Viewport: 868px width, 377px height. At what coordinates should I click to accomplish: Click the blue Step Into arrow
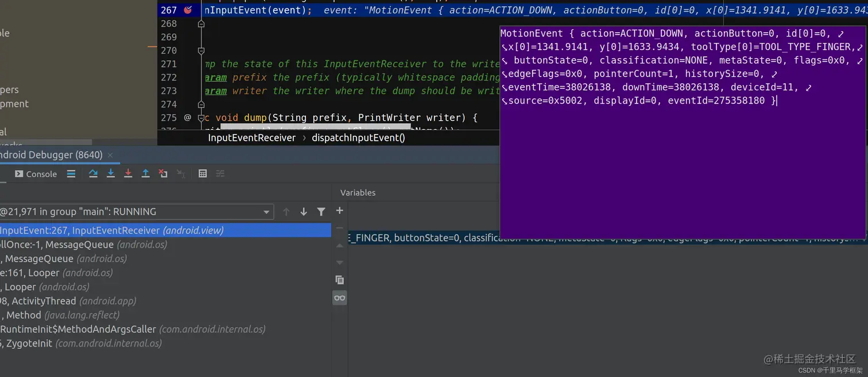pos(111,174)
